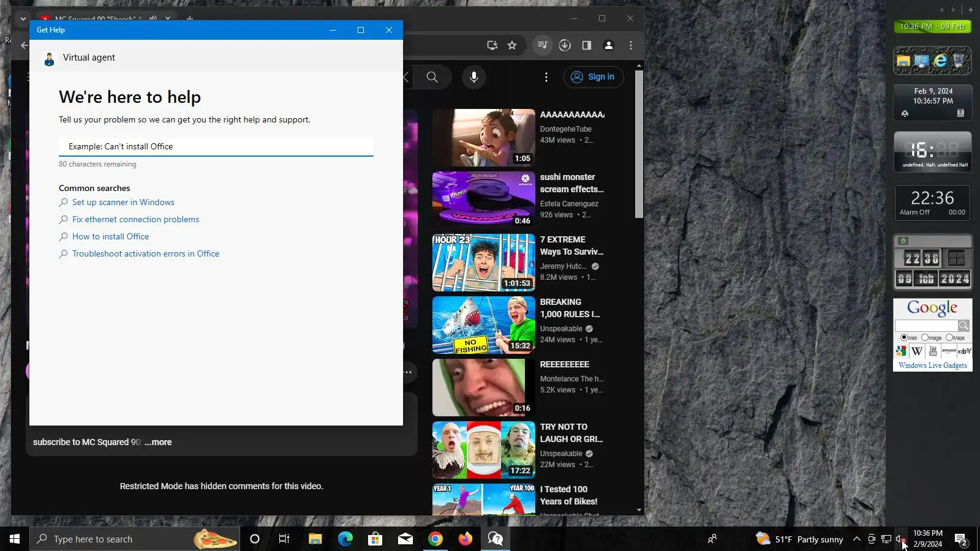Open the People icon on the taskbar
Screen dimensions: 980x551
pyautogui.click(x=712, y=539)
